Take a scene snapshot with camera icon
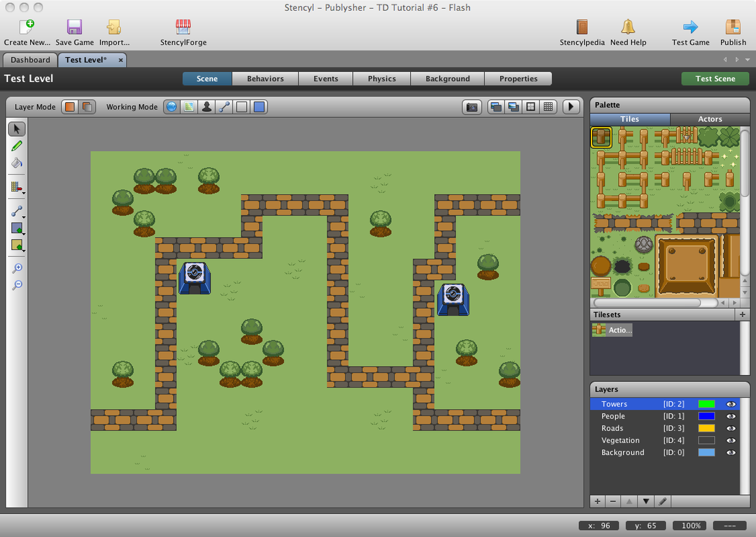 coord(471,107)
